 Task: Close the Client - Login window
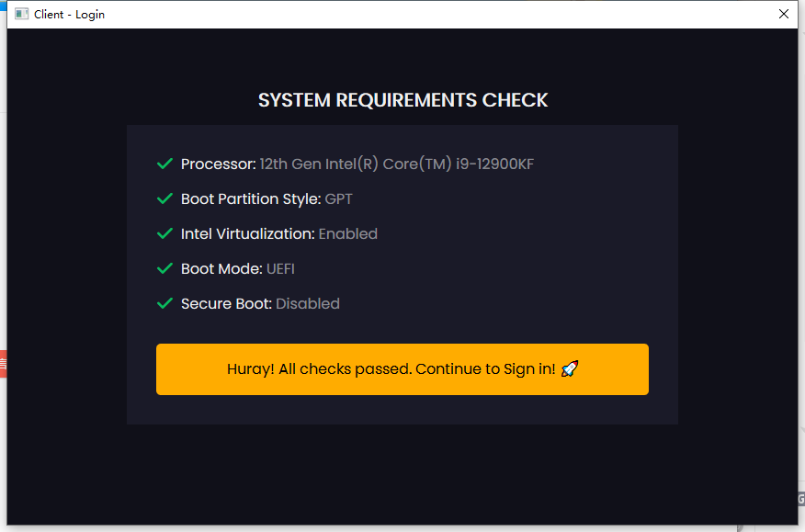[x=783, y=14]
